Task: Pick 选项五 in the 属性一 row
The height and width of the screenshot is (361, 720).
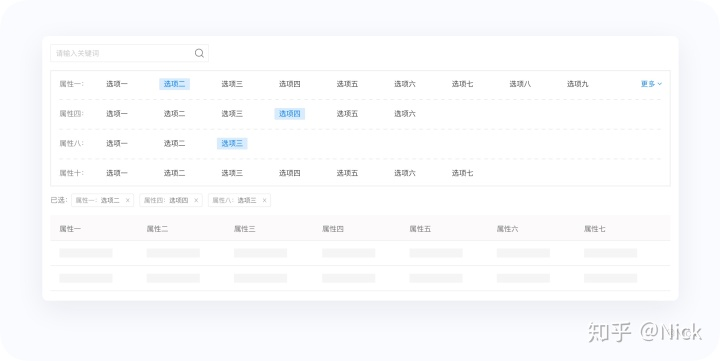Action: [347, 84]
